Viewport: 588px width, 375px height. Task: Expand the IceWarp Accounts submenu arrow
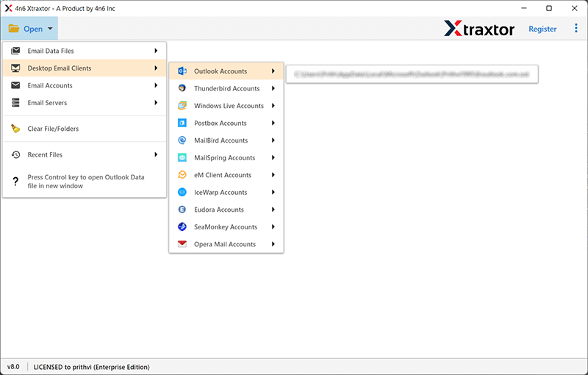[x=273, y=193]
